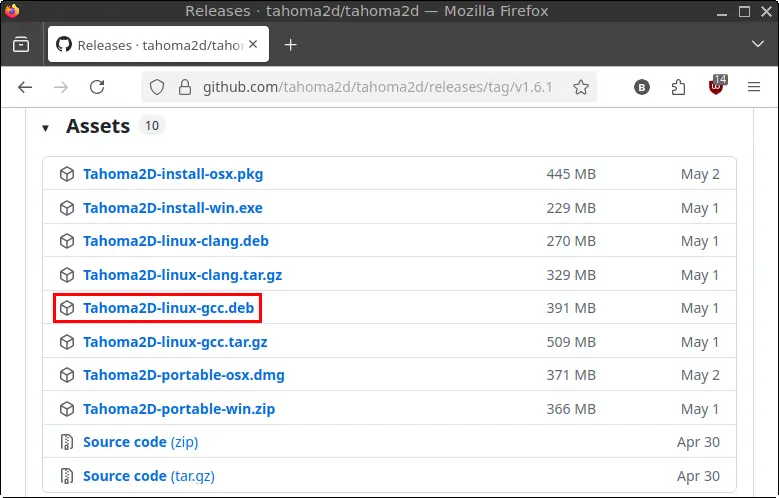Open the B extension icon

[x=641, y=87]
